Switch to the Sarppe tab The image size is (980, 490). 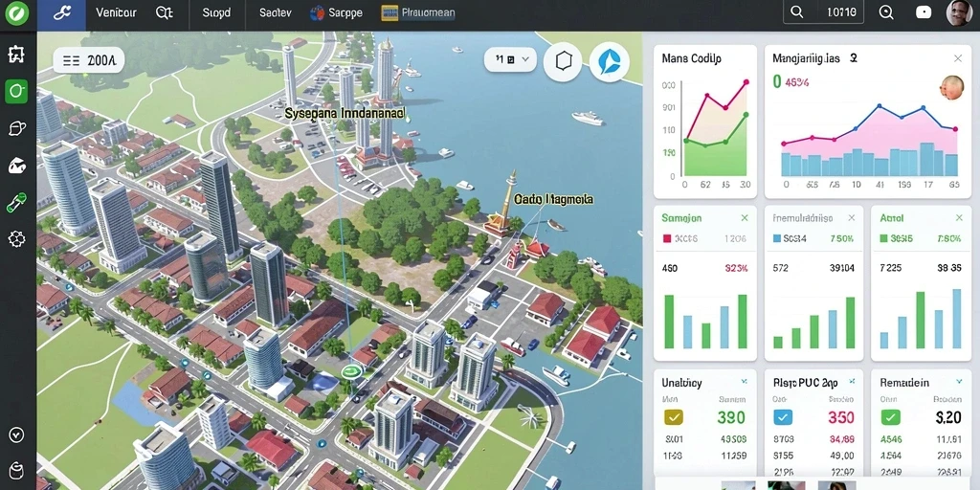click(x=336, y=12)
